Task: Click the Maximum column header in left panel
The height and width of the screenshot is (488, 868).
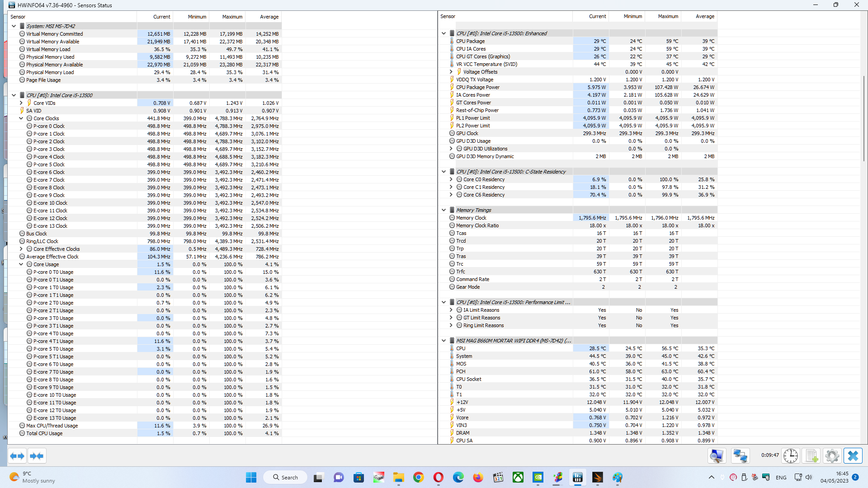Action: pyautogui.click(x=232, y=17)
